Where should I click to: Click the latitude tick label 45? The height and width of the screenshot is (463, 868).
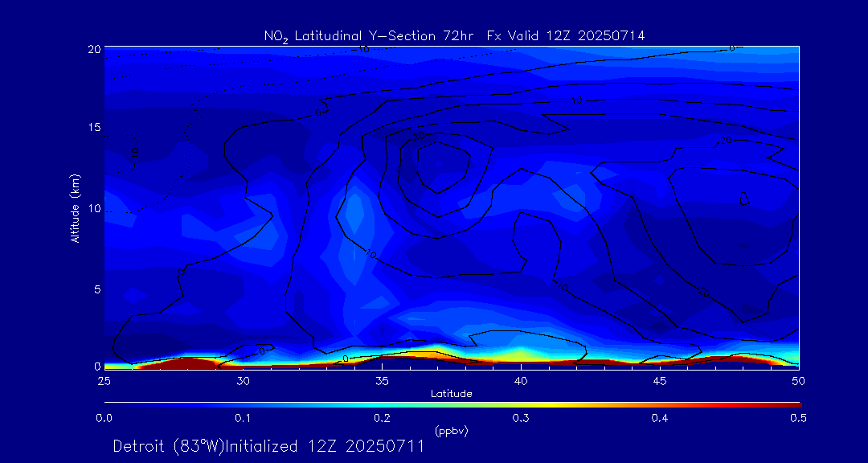660,381
